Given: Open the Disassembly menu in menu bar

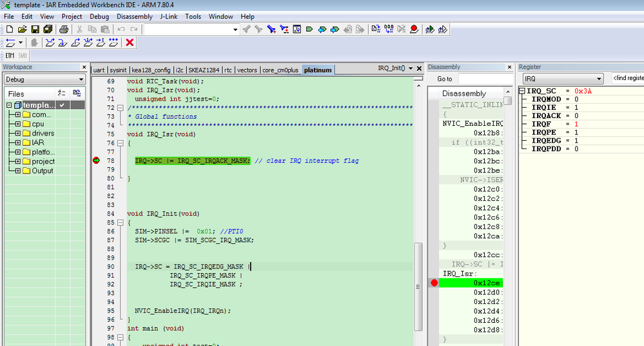Looking at the screenshot, I should pyautogui.click(x=135, y=16).
